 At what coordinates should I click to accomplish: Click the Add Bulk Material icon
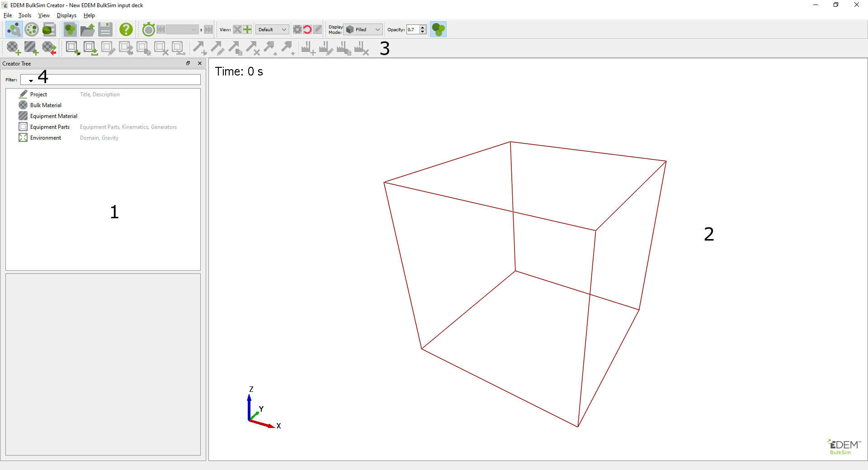tap(13, 48)
